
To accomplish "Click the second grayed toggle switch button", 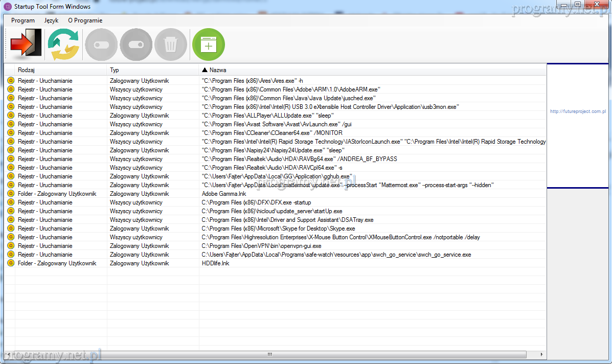I will pyautogui.click(x=136, y=45).
